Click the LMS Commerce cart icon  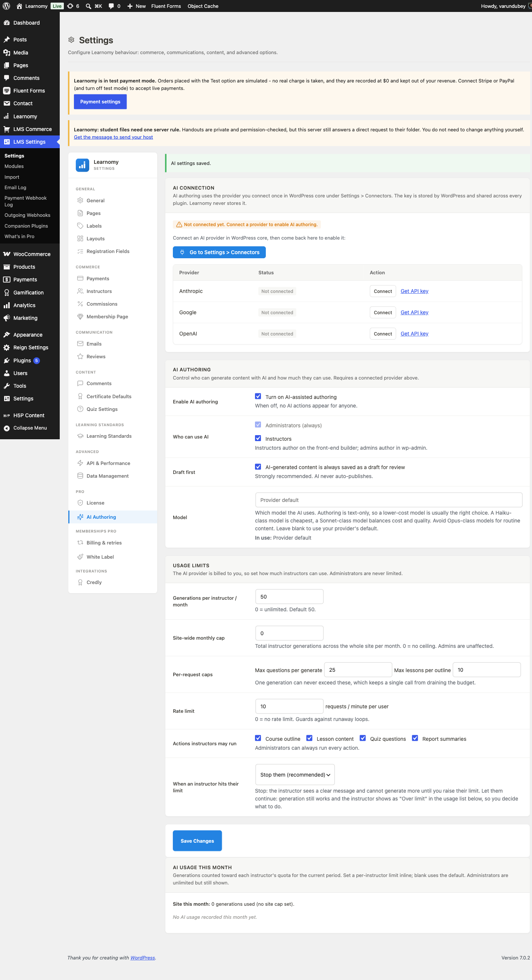(x=6, y=129)
